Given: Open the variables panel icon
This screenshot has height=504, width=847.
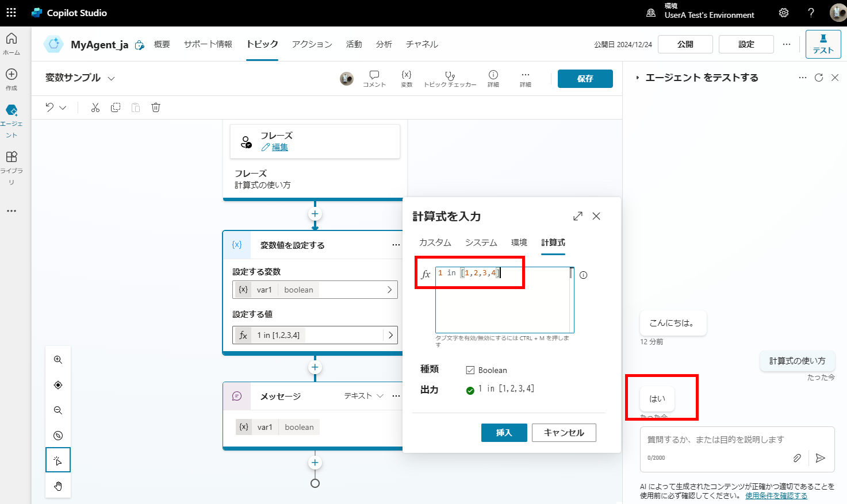Looking at the screenshot, I should pos(407,75).
